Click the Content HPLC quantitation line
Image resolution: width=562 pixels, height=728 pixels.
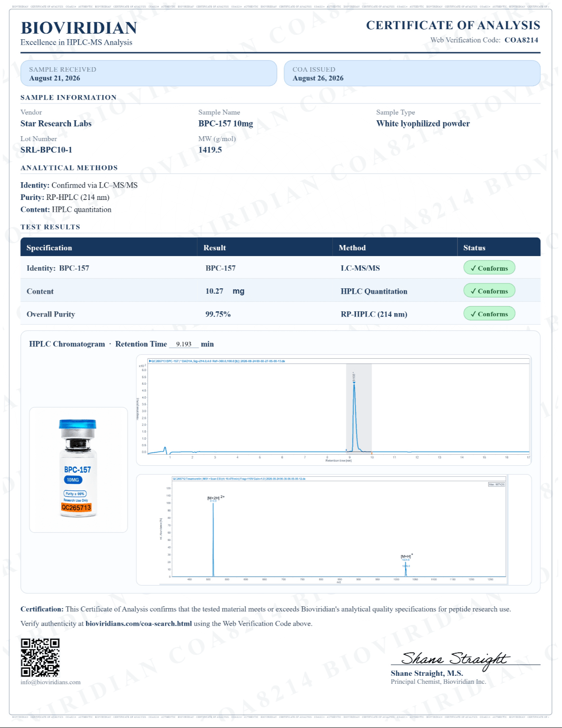tap(66, 210)
